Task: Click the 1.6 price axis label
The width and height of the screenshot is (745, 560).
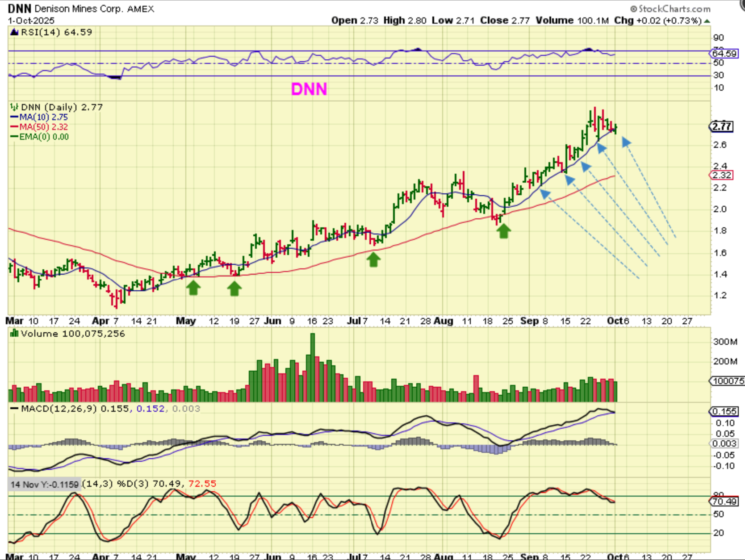Action: click(x=720, y=253)
